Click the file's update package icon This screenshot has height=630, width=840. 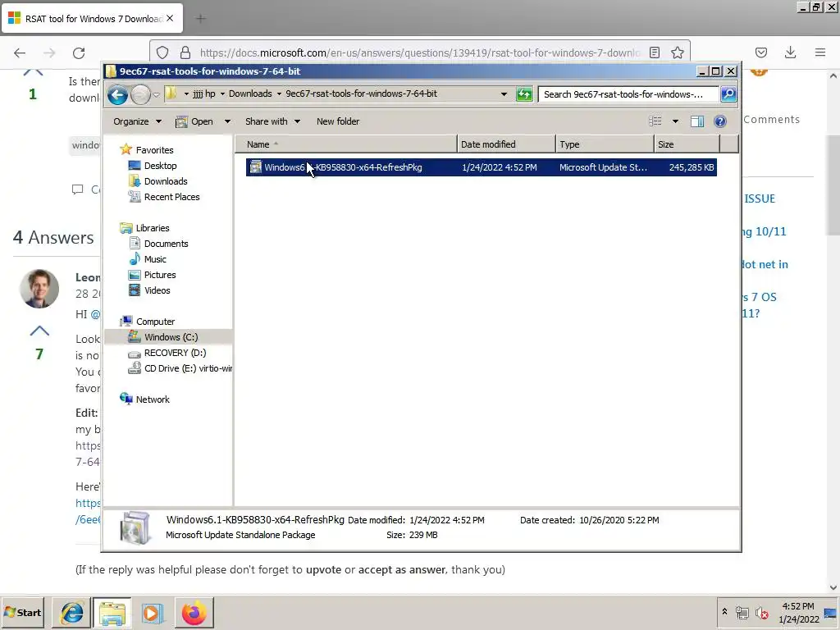[x=256, y=167]
